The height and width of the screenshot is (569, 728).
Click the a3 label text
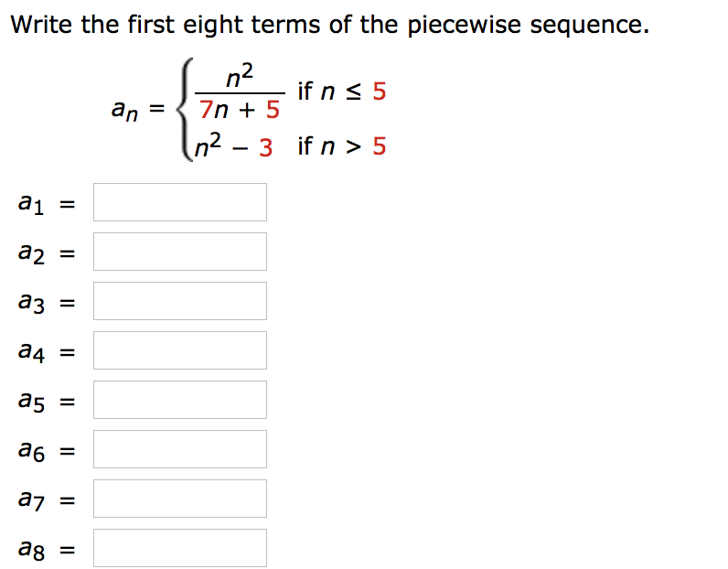tap(31, 303)
